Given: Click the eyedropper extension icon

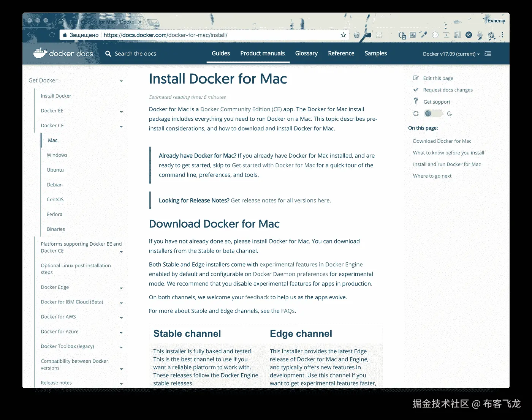Looking at the screenshot, I should [424, 35].
